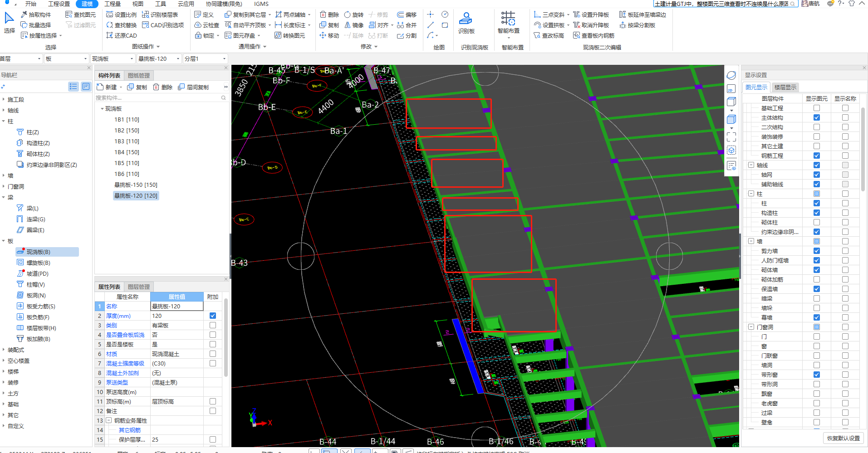Select 悬挑板-150 [150] in component list
Viewport: 868px width, 453px height.
point(136,185)
